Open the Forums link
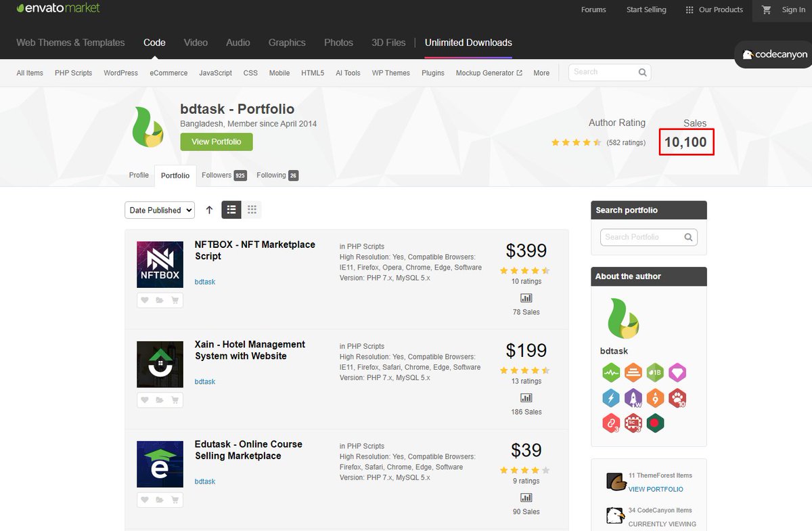Screen dimensions: 812x531 coord(593,9)
